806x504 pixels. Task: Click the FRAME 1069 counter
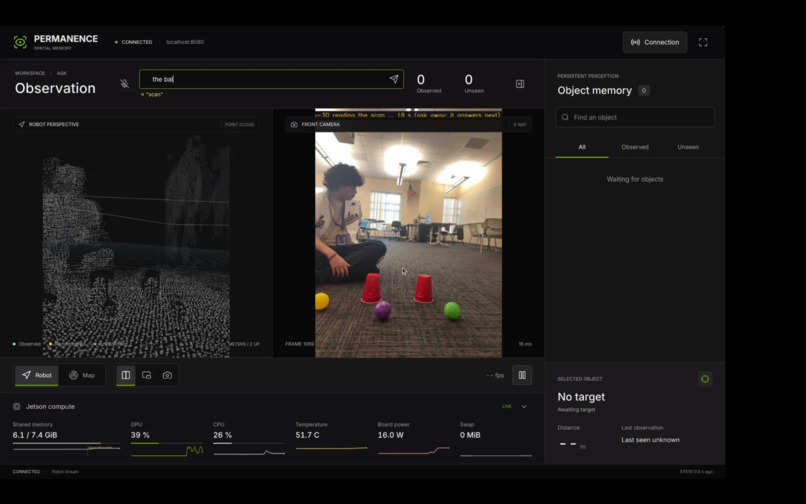[300, 344]
